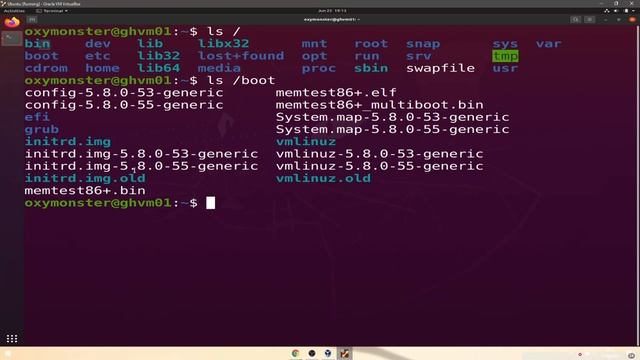Click the 'bin' directory name
The width and height of the screenshot is (640, 360).
pos(38,44)
